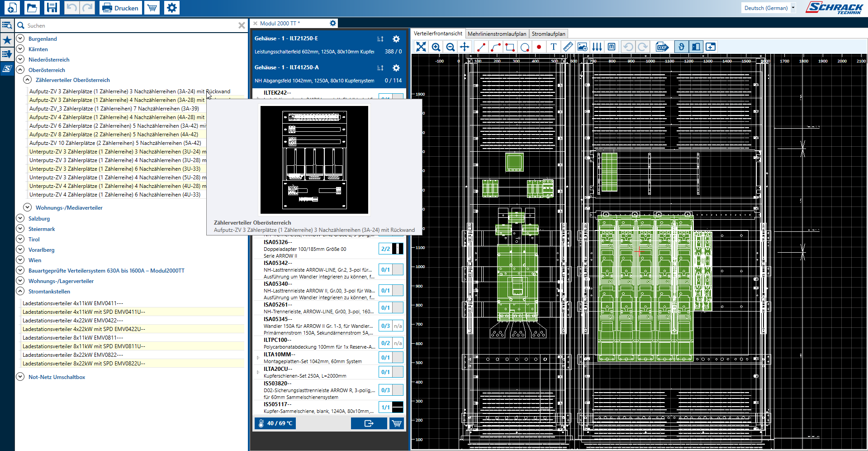Toggle placement box for IS503820

(x=398, y=390)
